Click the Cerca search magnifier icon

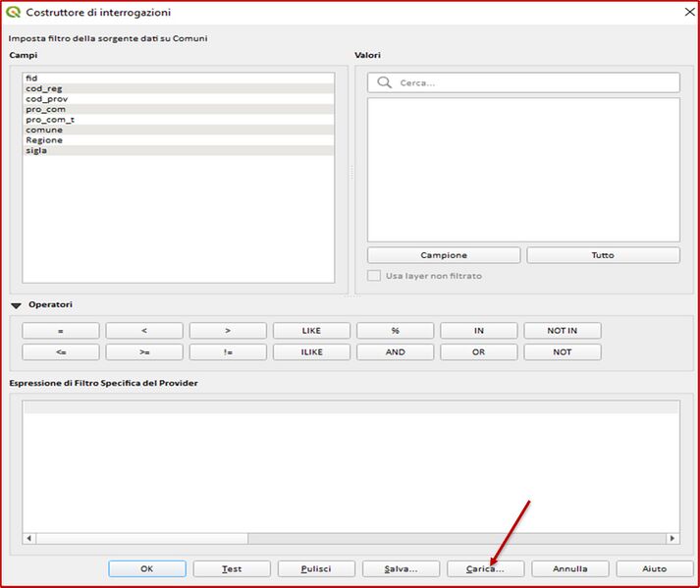[x=385, y=83]
